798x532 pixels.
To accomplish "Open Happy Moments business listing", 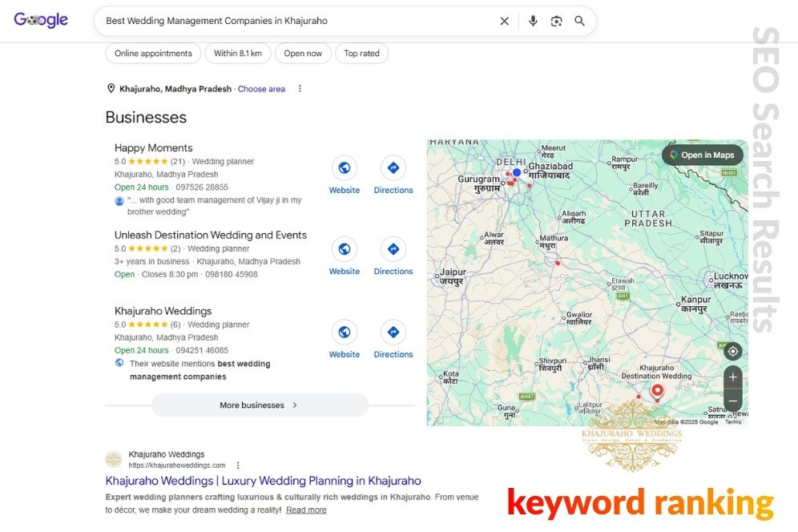I will [x=153, y=147].
